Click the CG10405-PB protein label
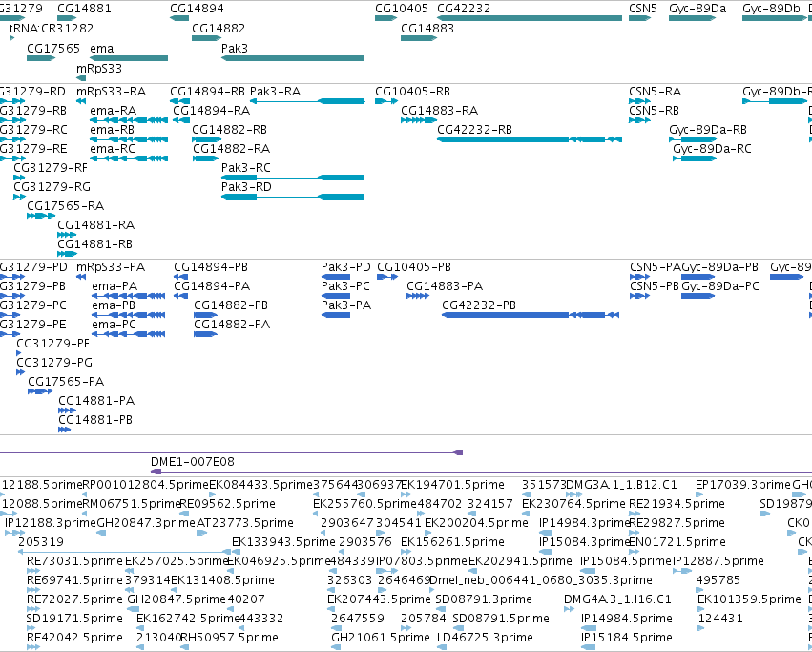Viewport: 812px width, 652px height. coord(414,267)
